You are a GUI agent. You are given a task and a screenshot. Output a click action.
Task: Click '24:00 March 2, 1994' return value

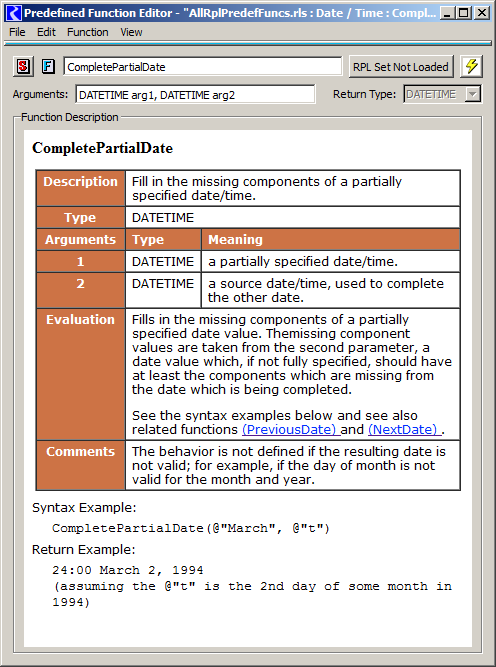(x=128, y=570)
